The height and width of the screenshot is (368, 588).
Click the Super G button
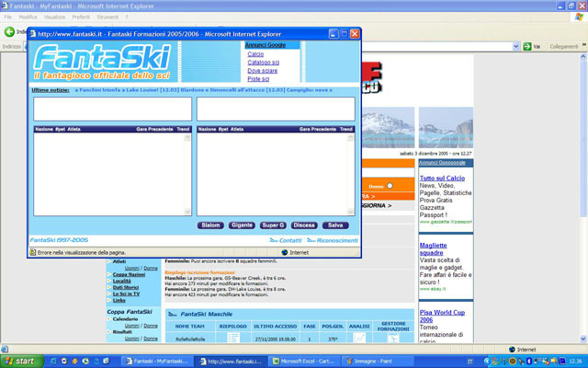coord(273,224)
